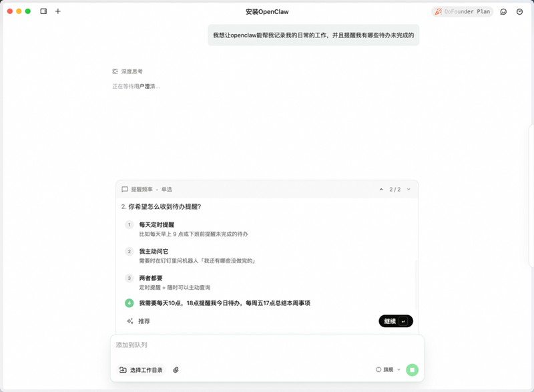Click the macOS yellow minimize window button

pos(19,11)
